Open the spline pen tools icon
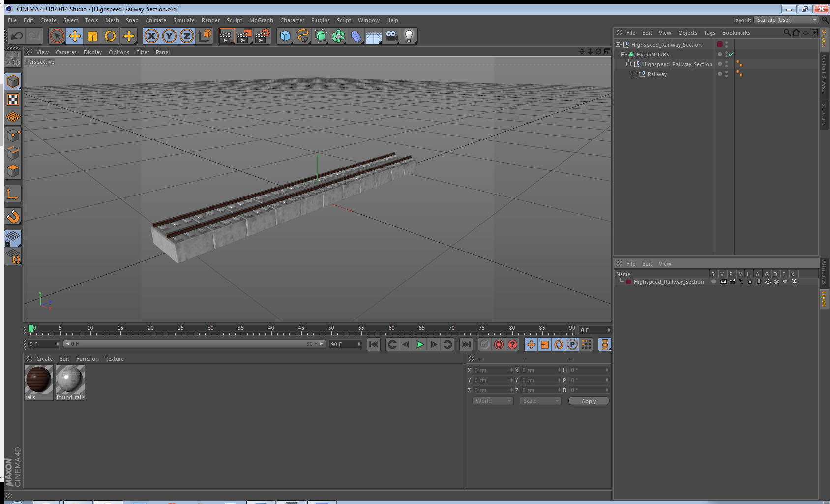The height and width of the screenshot is (504, 830). 303,36
